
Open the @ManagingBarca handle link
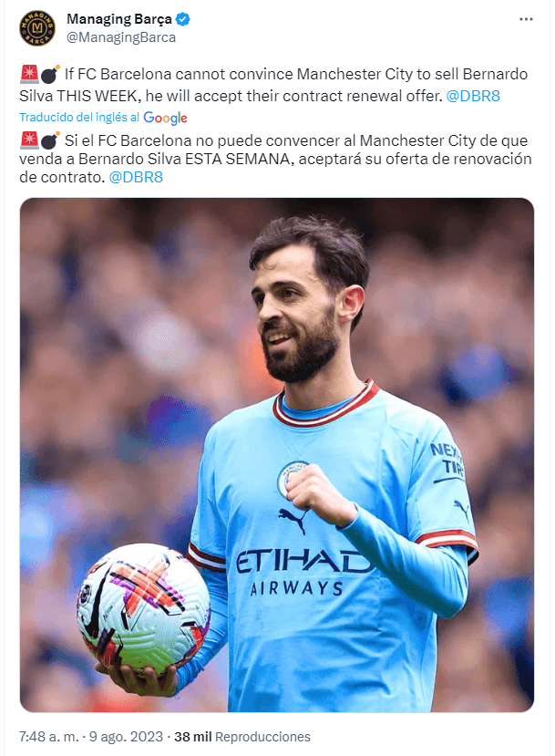coord(121,37)
